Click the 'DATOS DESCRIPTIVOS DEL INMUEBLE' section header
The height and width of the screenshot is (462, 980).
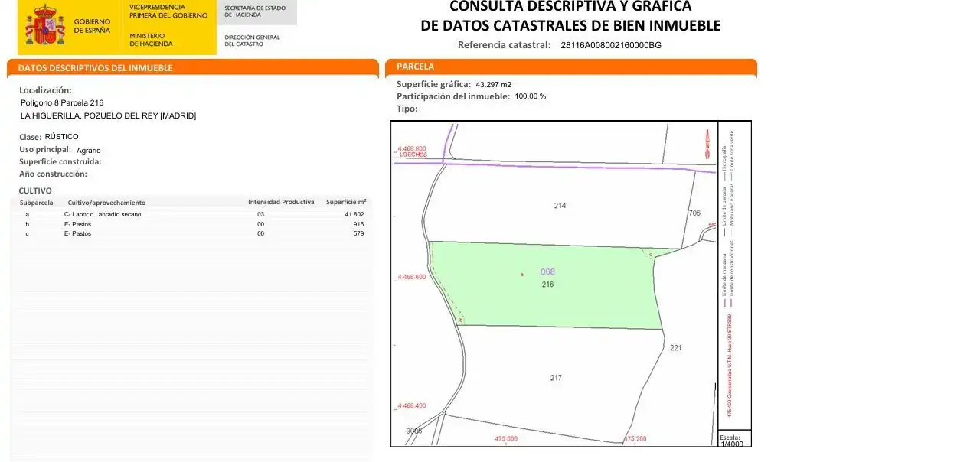coord(96,68)
